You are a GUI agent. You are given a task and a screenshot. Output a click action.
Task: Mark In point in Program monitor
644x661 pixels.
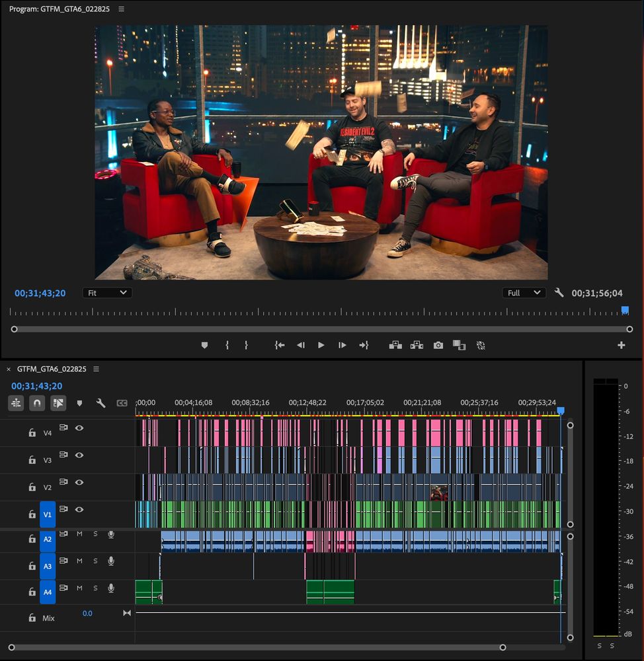227,345
